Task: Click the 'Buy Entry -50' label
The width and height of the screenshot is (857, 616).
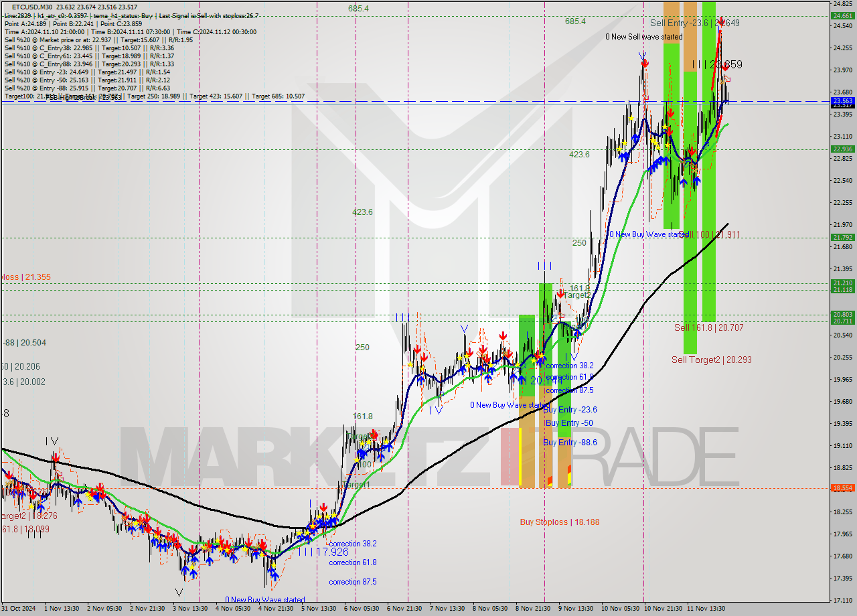Action: point(568,422)
